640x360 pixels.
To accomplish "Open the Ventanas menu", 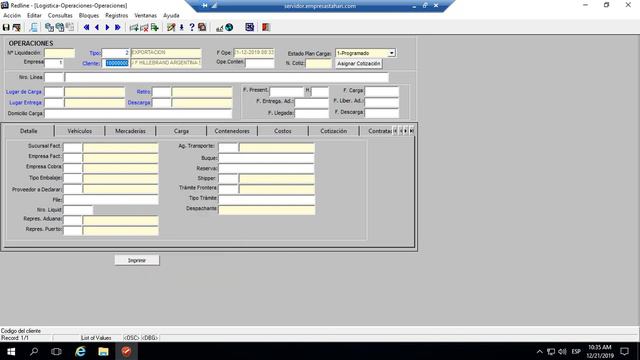I will (145, 16).
